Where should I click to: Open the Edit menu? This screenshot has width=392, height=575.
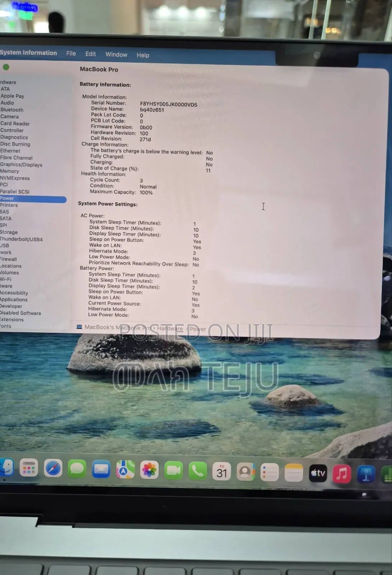pos(90,54)
